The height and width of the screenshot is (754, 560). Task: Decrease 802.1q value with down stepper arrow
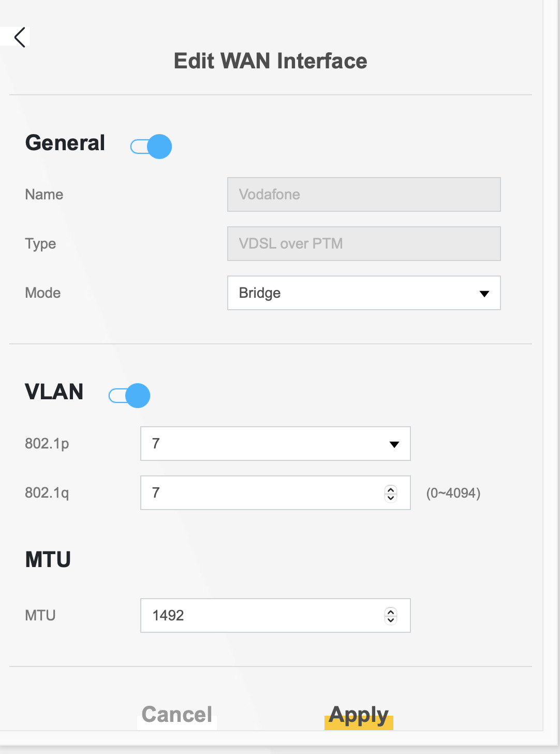pyautogui.click(x=391, y=498)
